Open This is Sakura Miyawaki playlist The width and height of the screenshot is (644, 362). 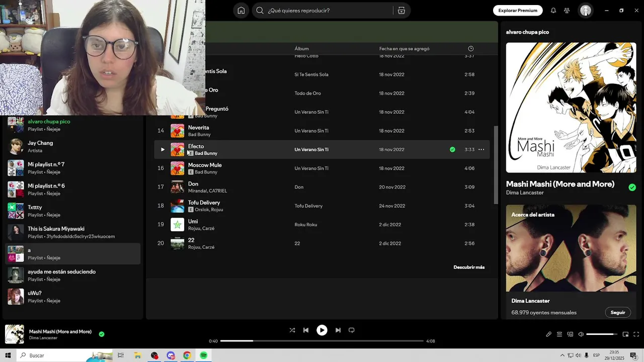click(73, 232)
